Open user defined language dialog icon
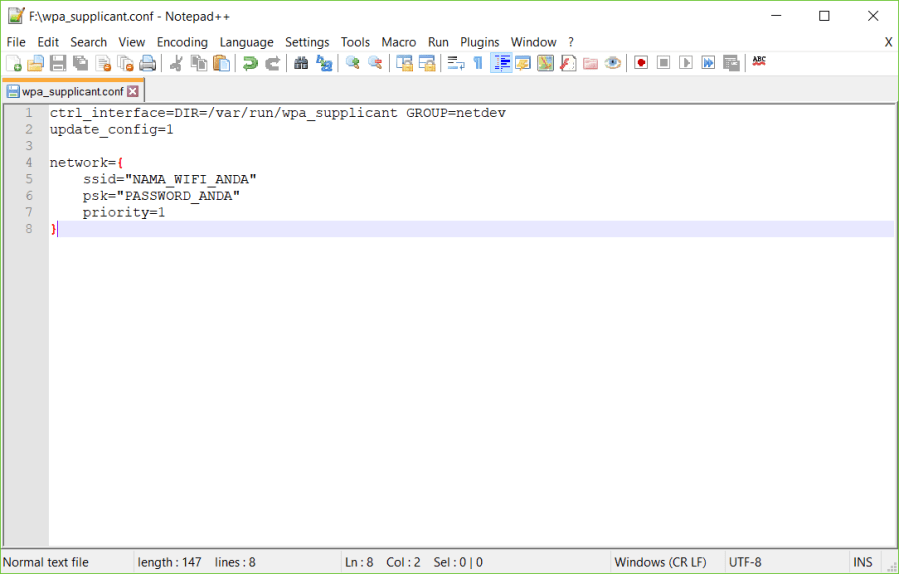This screenshot has width=899, height=574. pyautogui.click(x=522, y=63)
